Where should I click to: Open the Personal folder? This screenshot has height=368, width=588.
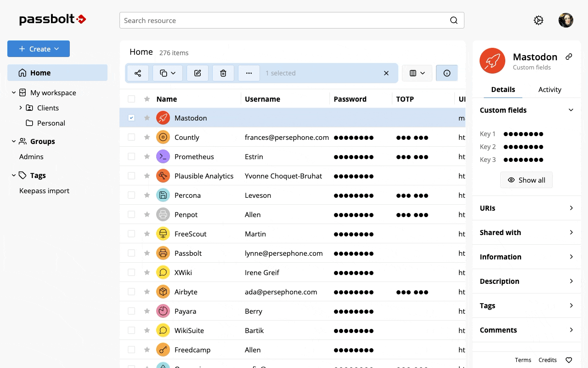51,123
